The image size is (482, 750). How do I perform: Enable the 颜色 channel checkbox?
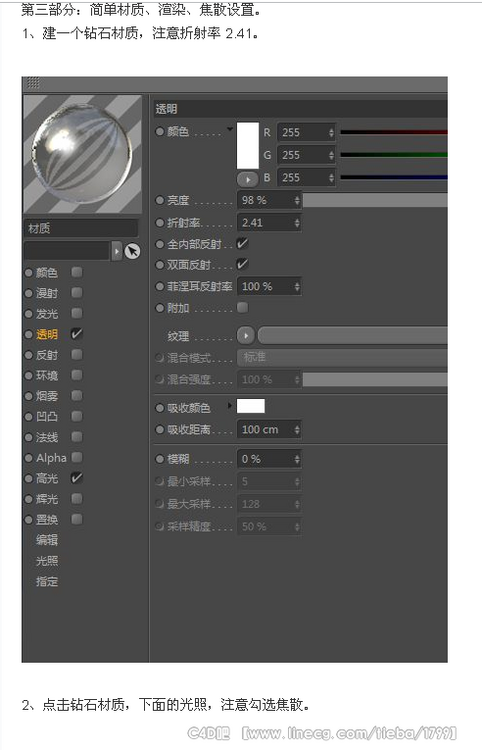[x=77, y=272]
